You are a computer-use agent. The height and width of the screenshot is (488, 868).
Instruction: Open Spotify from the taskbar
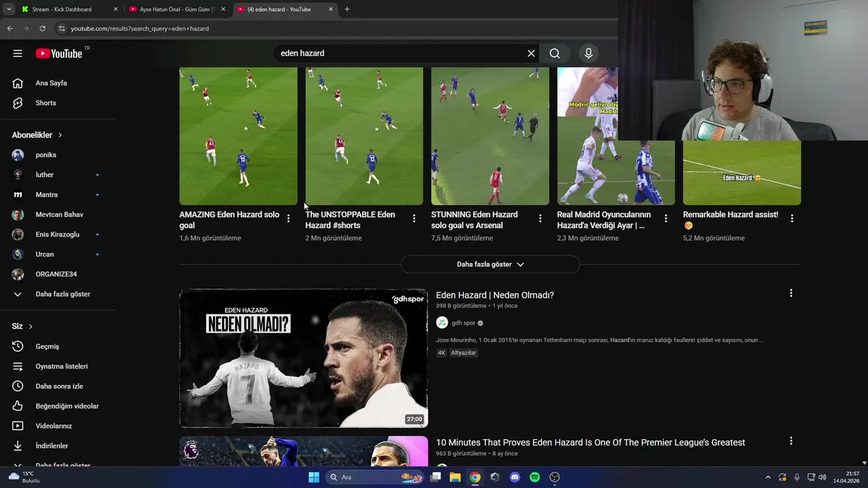(534, 477)
